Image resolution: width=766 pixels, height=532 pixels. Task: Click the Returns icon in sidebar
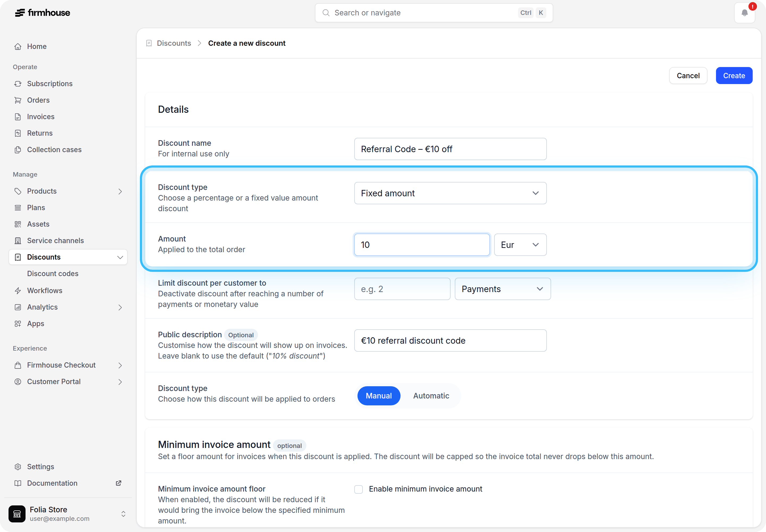pyautogui.click(x=18, y=133)
